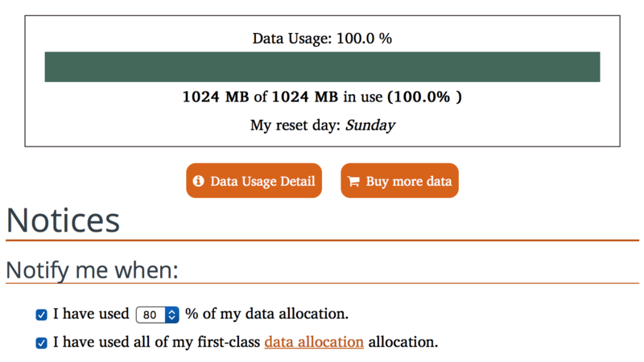Click the Sunday reset day text
Screen dimensions: 644x362
point(370,125)
